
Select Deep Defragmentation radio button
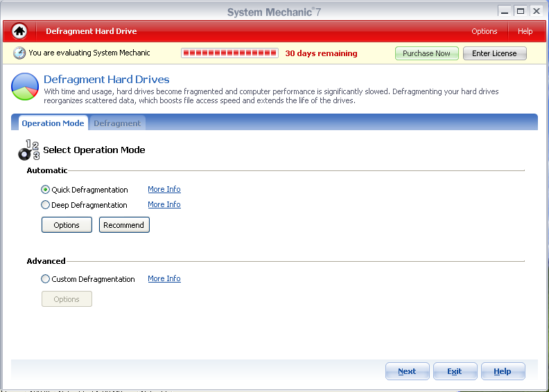(45, 204)
